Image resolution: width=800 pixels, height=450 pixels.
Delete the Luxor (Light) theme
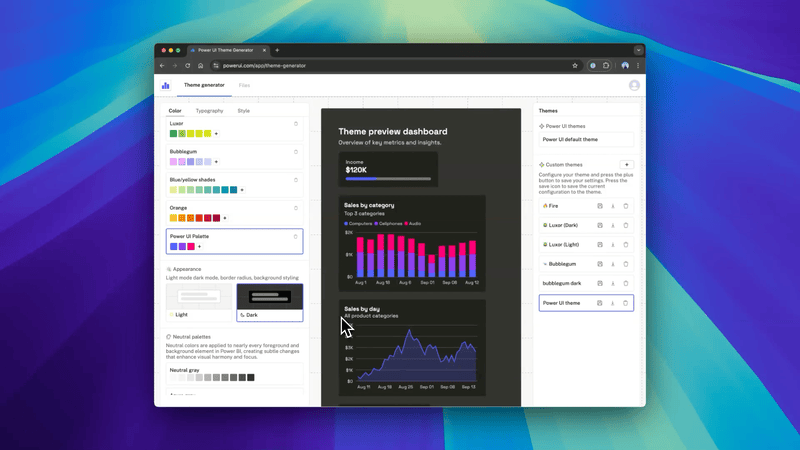coord(626,245)
